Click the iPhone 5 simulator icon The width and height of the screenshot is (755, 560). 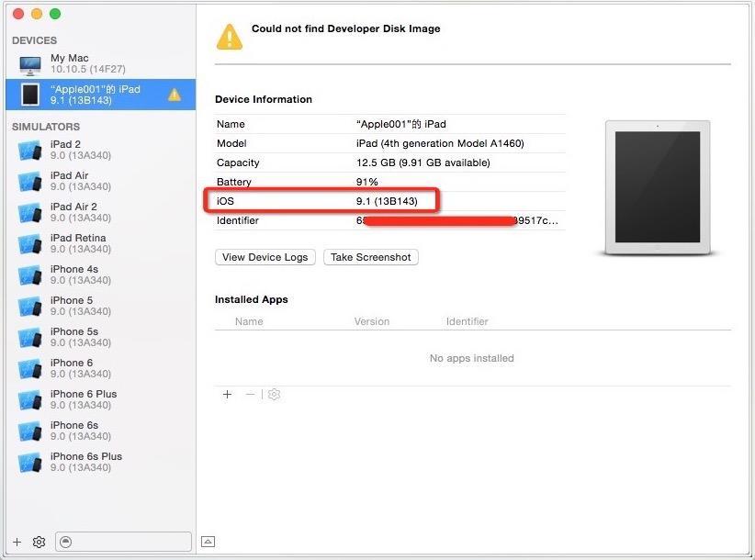pyautogui.click(x=30, y=307)
